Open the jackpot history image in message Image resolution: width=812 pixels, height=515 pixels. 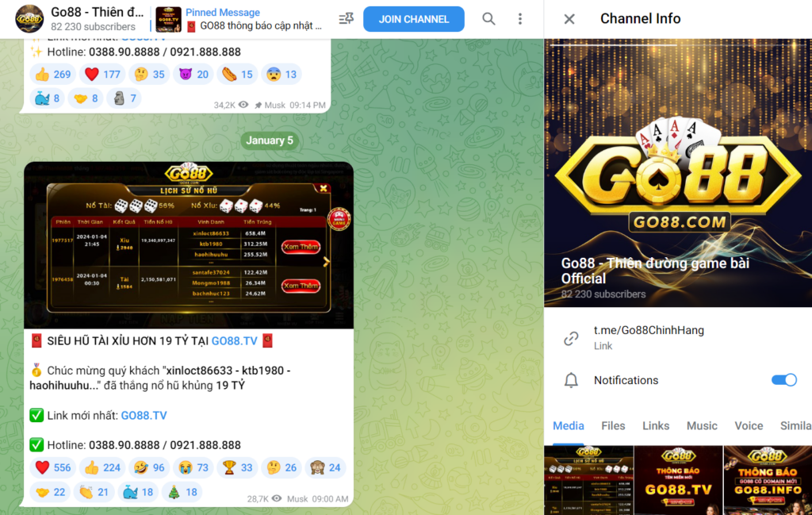pyautogui.click(x=189, y=245)
